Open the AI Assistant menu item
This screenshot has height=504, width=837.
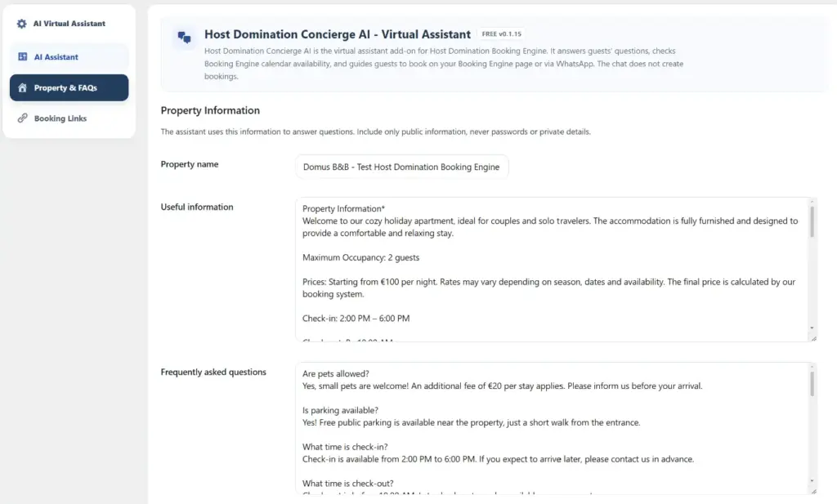coord(69,56)
